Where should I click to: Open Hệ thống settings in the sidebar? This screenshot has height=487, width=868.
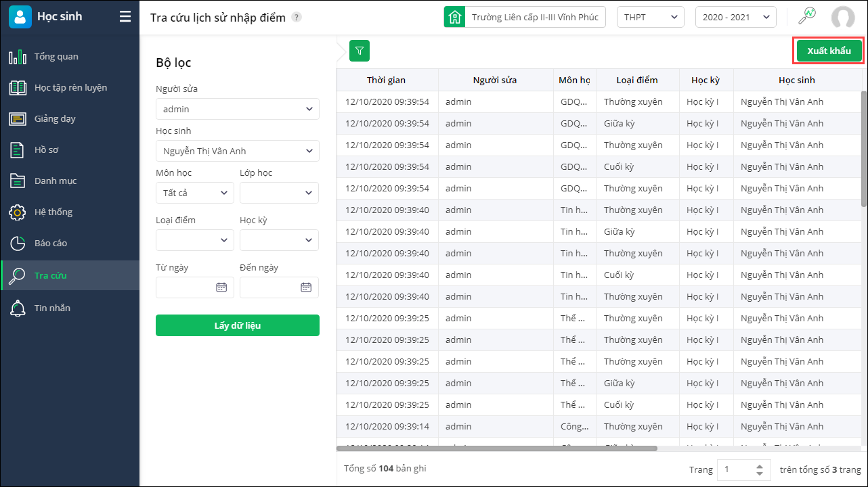(53, 212)
